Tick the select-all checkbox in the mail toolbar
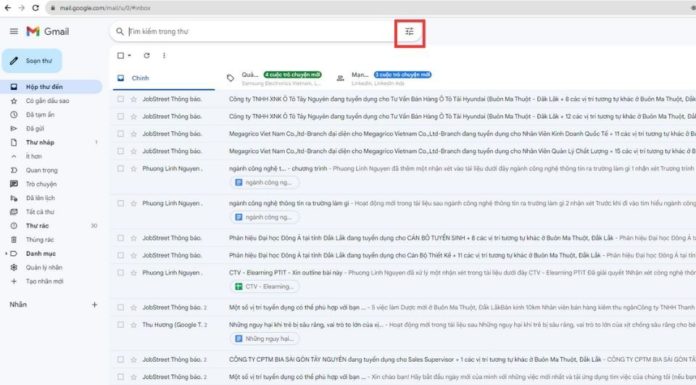This screenshot has height=385, width=696. [x=120, y=56]
